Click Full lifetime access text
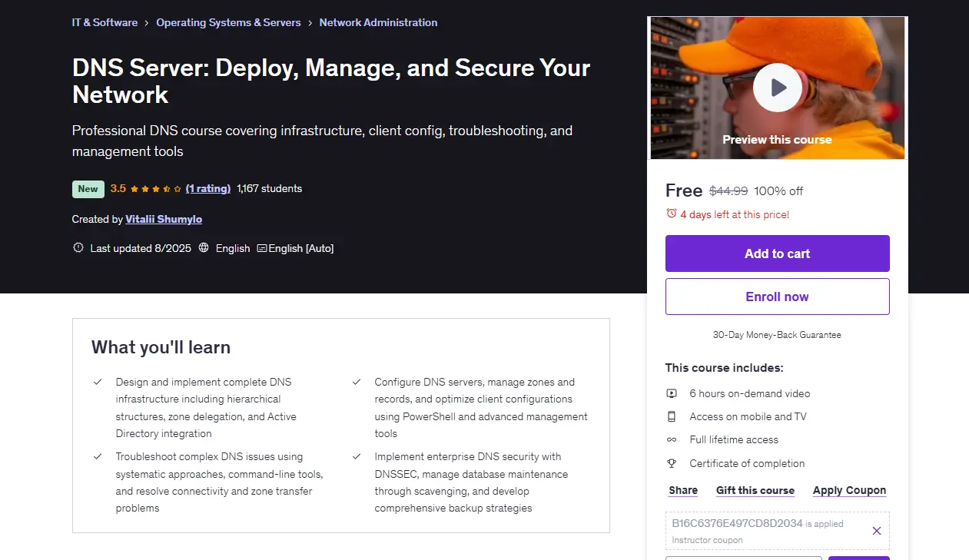 [734, 439]
